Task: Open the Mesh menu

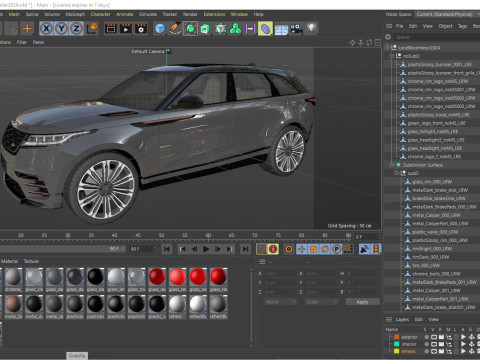Action: pos(14,14)
